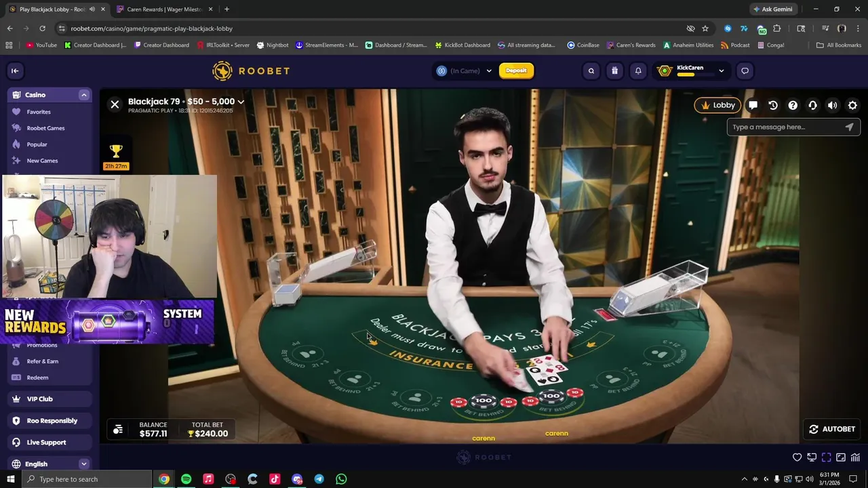Screen dimensions: 868x488
Task: Open the Chrome three-dot menu
Action: tap(858, 28)
